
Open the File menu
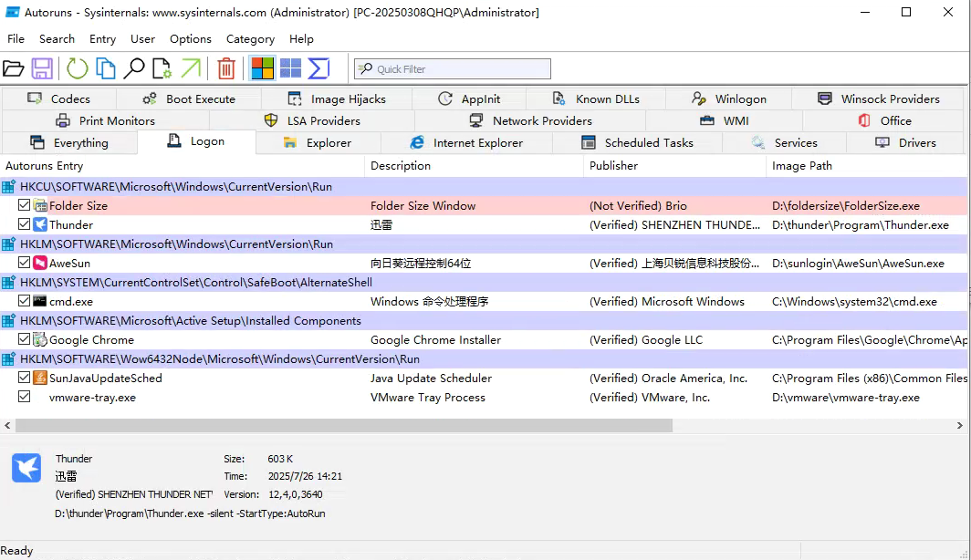(16, 39)
